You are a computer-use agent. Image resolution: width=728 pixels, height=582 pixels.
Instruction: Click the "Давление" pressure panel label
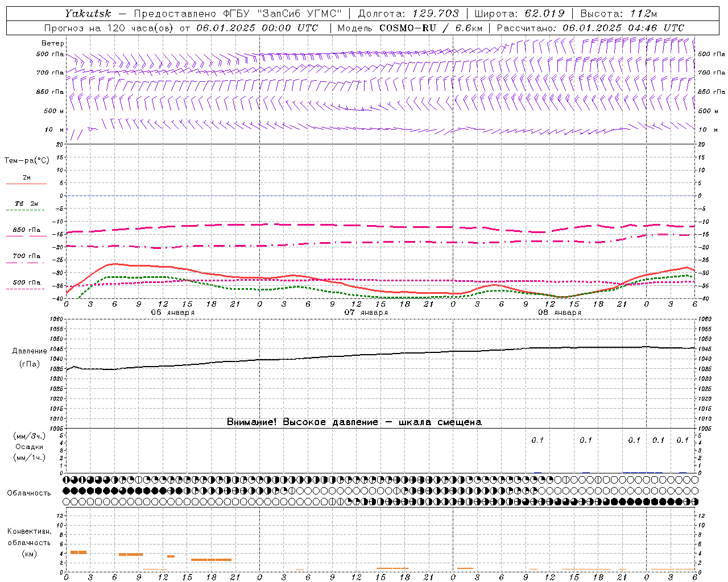(30, 351)
